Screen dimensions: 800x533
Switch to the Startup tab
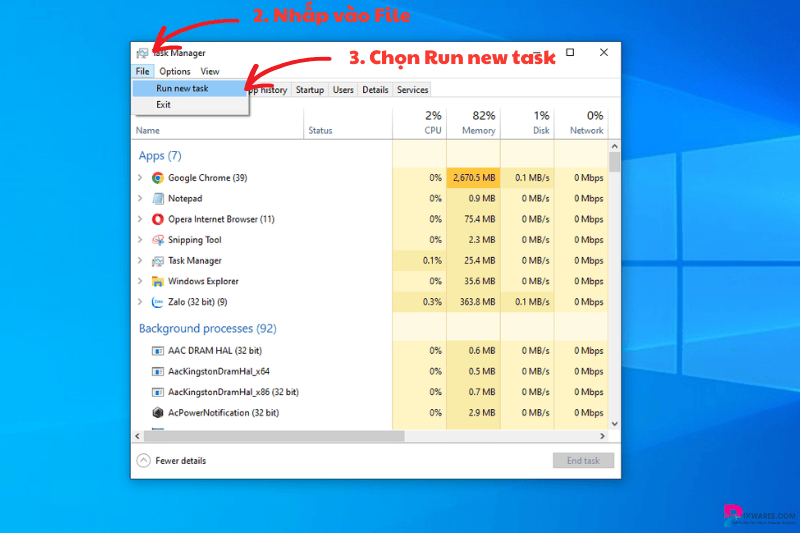(x=310, y=90)
